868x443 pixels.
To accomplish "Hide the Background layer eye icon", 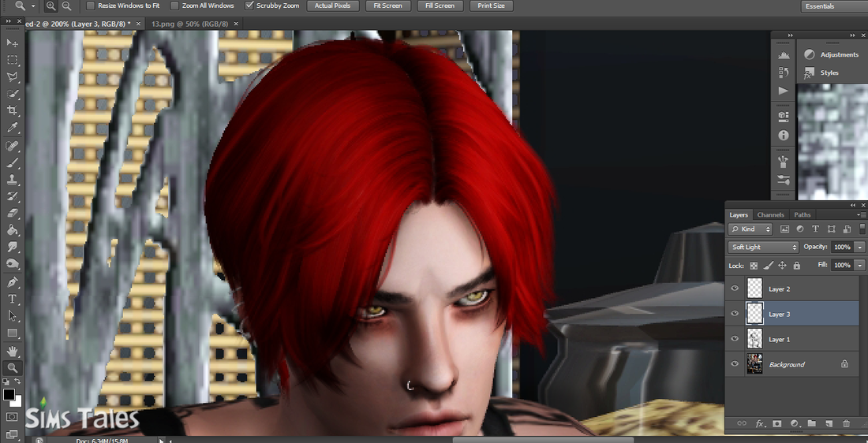I will tap(735, 364).
